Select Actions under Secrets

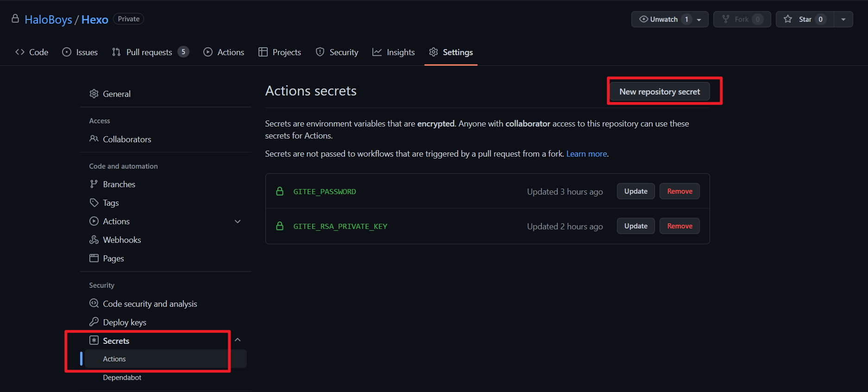tap(165, 359)
